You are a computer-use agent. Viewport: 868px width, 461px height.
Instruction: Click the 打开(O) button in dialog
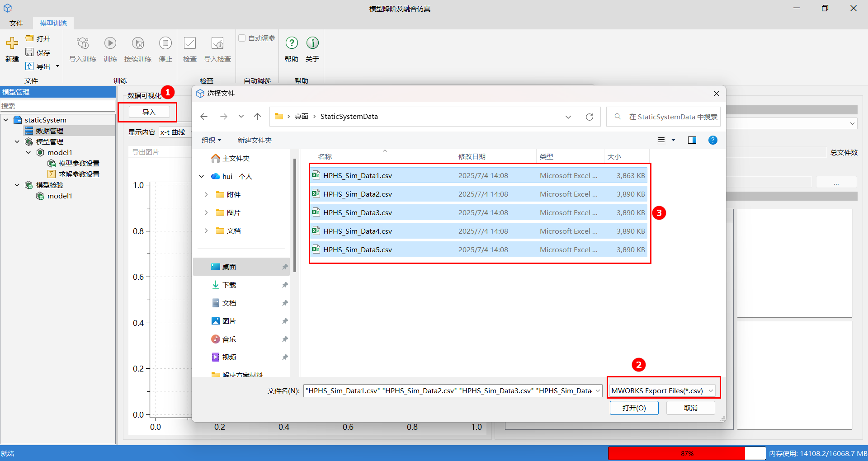634,408
